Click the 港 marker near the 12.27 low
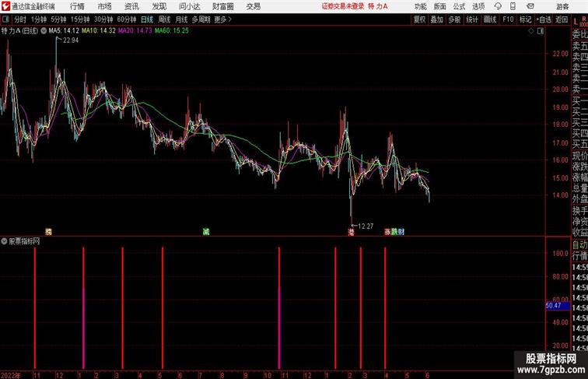The image size is (588, 379). [351, 232]
